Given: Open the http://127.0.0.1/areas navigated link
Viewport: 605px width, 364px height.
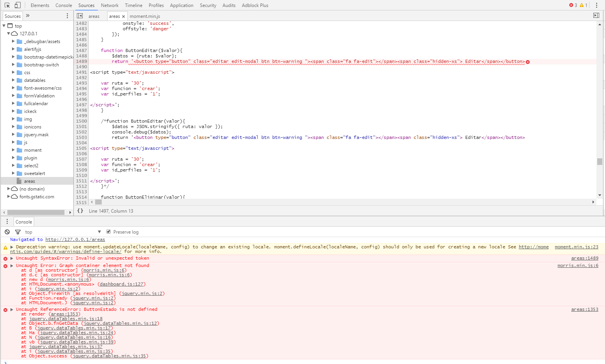Looking at the screenshot, I should click(75, 239).
